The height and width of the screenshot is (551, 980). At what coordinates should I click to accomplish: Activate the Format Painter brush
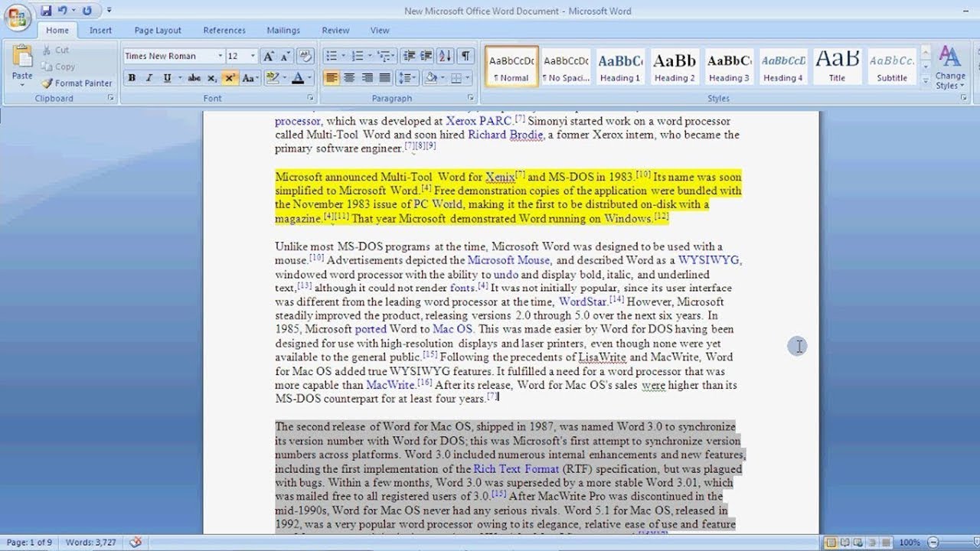[77, 83]
